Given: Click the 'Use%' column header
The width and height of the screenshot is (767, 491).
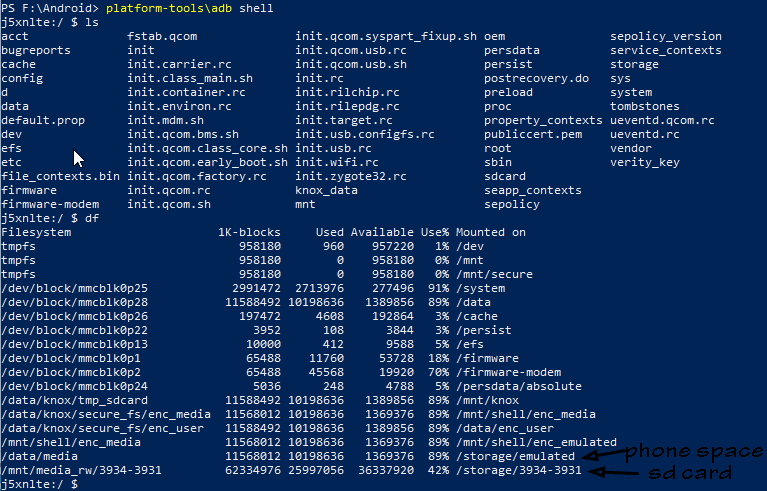Looking at the screenshot, I should (x=435, y=232).
